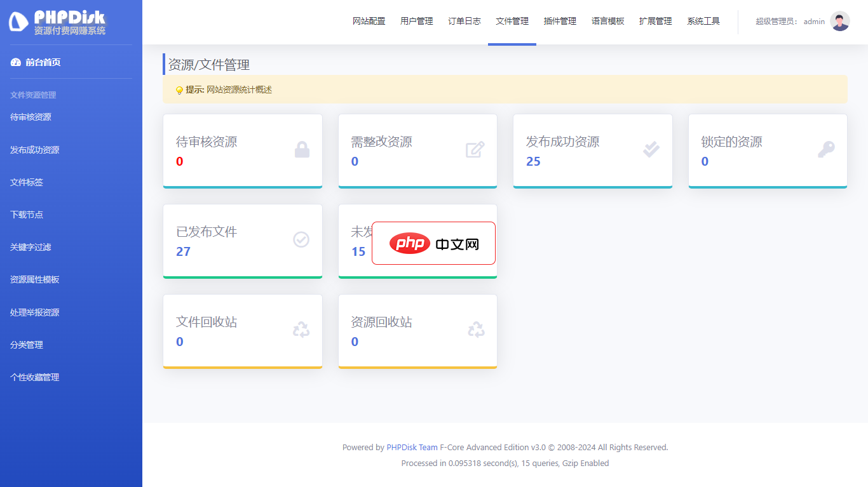Screen dimensions: 868x487
Task: Open the 插件管理 tab
Action: click(x=559, y=21)
